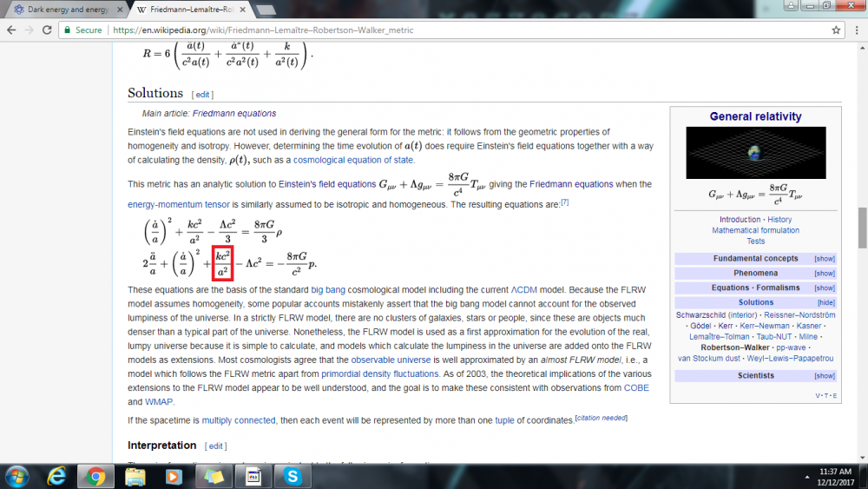Click the General relativity spacetime image
Viewport: 868px width, 489px height.
click(x=755, y=154)
